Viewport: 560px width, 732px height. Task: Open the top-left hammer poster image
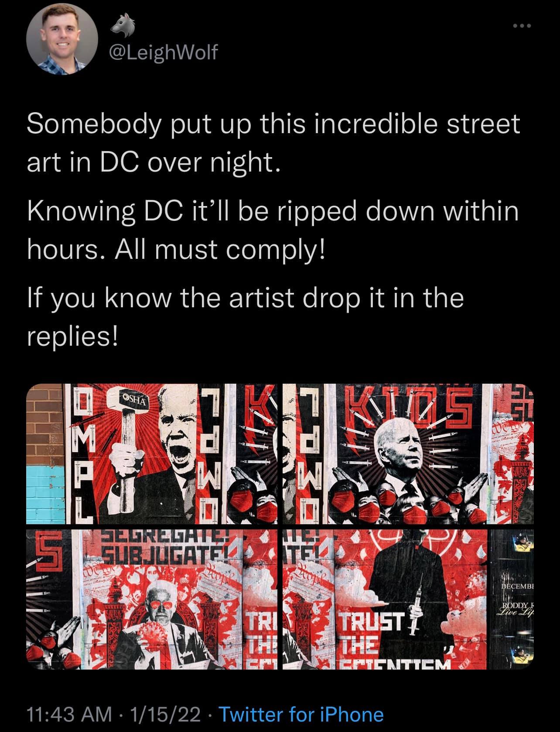pos(153,454)
